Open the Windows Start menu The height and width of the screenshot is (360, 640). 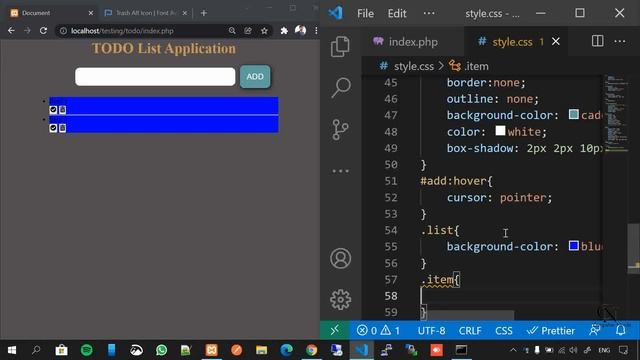pyautogui.click(x=12, y=350)
